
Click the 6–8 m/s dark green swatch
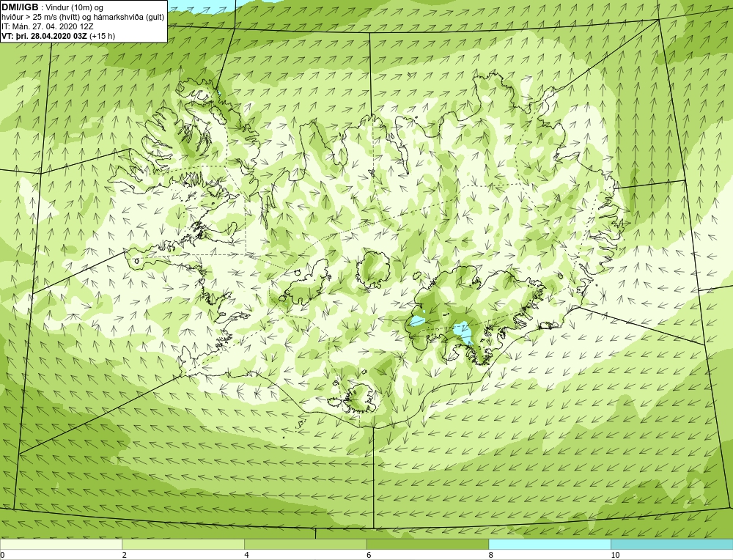(x=428, y=544)
